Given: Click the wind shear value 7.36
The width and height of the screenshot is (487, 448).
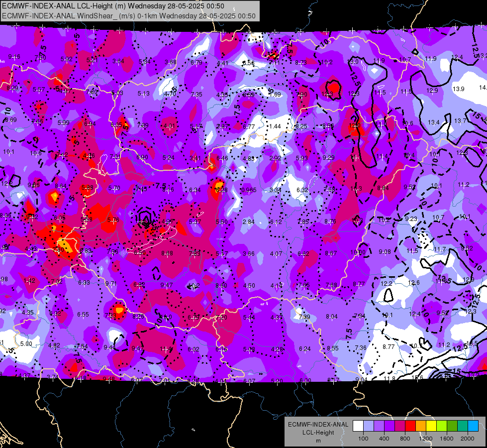Looking at the screenshot, I should click(361, 347).
